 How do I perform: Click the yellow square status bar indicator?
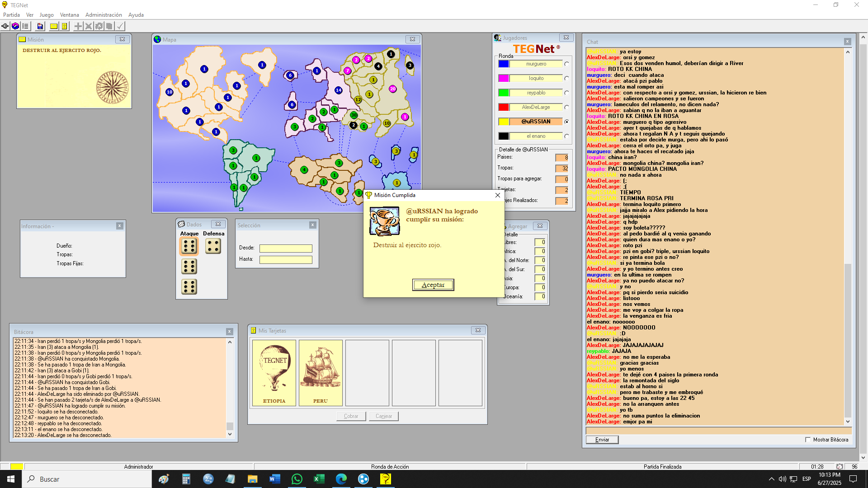tap(17, 467)
